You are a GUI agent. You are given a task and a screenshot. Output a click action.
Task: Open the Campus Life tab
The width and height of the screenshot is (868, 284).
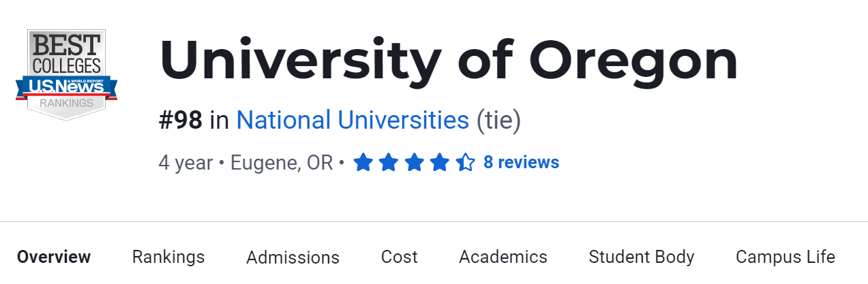(x=785, y=257)
